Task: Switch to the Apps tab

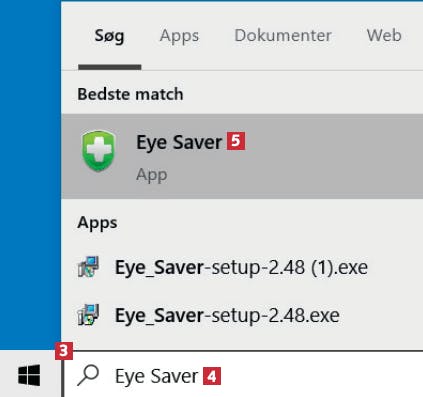Action: coord(179,36)
